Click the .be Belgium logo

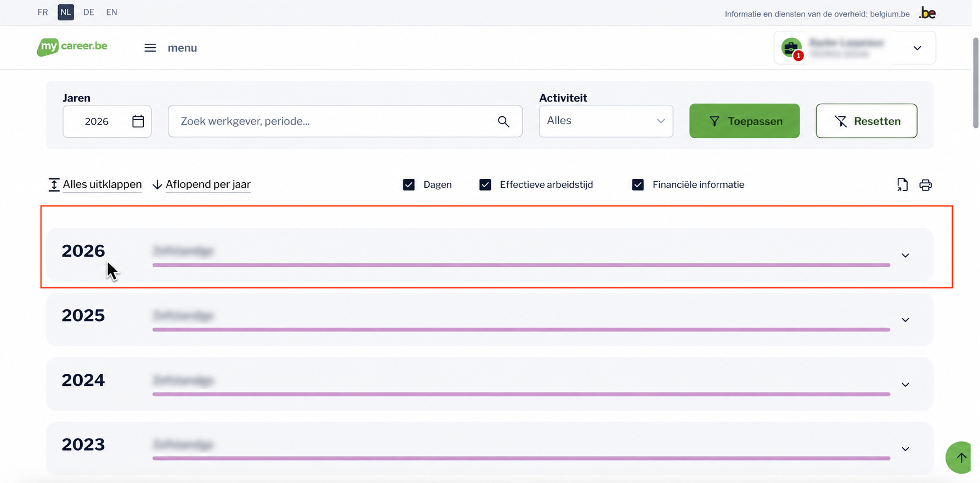pyautogui.click(x=927, y=13)
